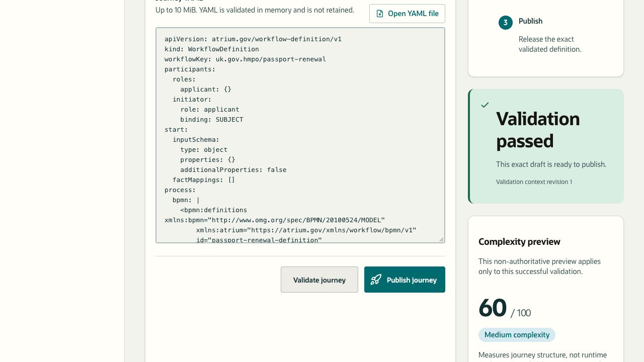The height and width of the screenshot is (362, 644).
Task: Click the 'role: applicant' line
Action: 210,109
